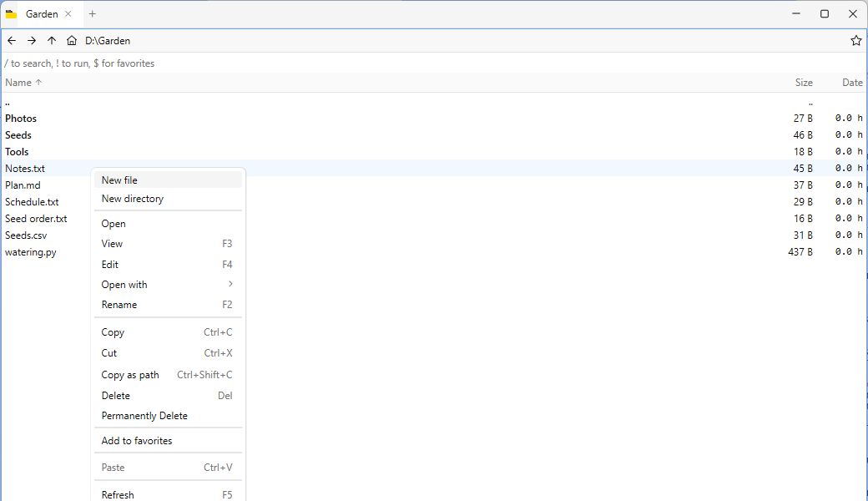This screenshot has height=501, width=868.
Task: Select the Seed order.txt file
Action: point(434,219)
